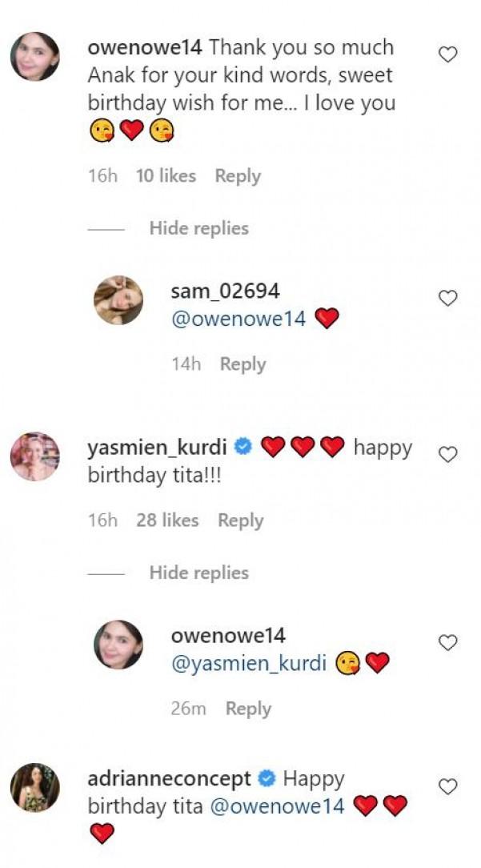The width and height of the screenshot is (481, 868).
Task: Open adrianneconcept's profile avatar
Action: (x=34, y=788)
